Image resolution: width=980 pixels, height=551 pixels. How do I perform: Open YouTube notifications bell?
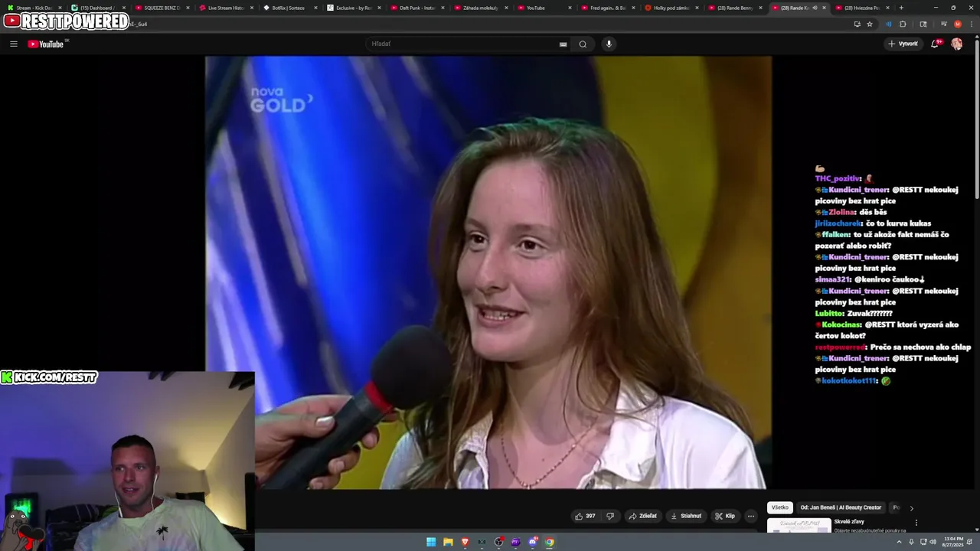point(935,44)
